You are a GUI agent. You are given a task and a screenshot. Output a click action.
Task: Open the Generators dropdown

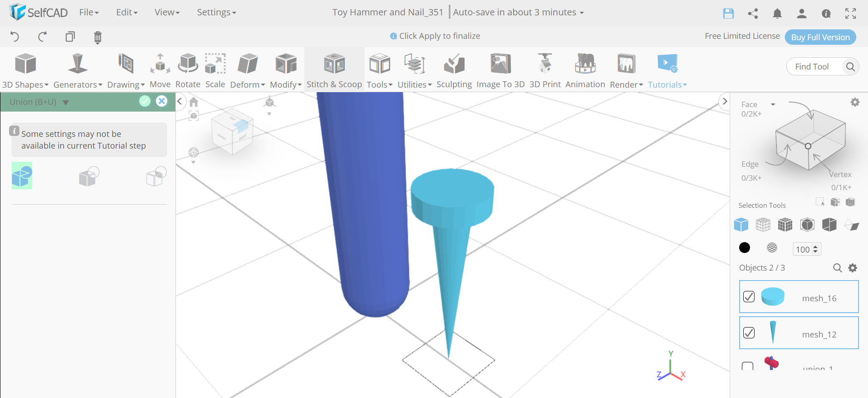[x=78, y=71]
